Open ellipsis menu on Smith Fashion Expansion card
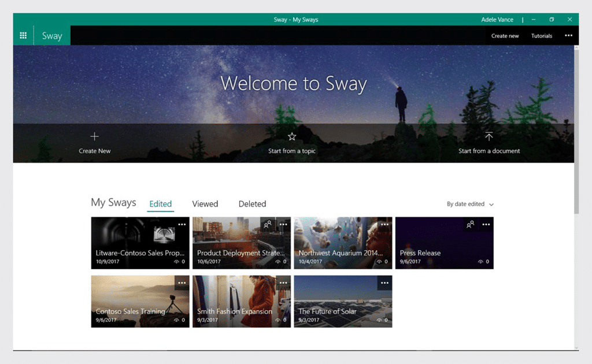The width and height of the screenshot is (592, 364). (x=283, y=283)
